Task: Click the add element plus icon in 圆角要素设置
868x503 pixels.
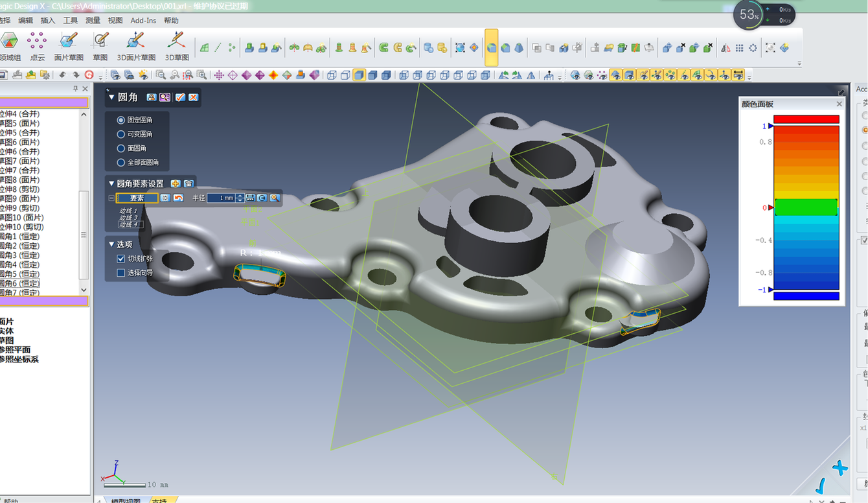Action: point(176,183)
